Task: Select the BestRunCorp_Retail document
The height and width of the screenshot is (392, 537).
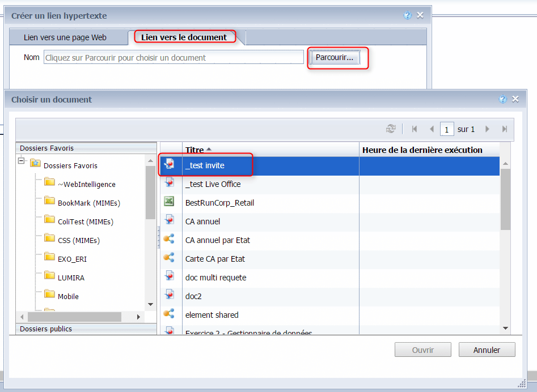Action: [219, 203]
